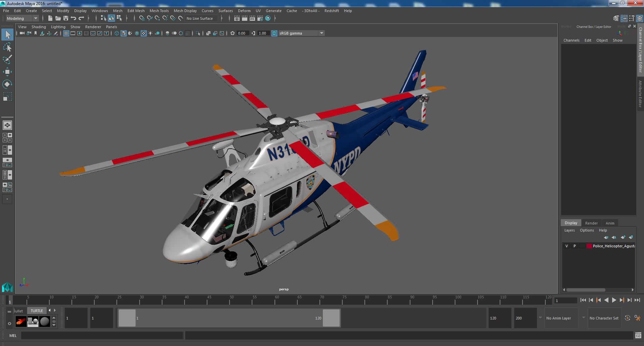Select the arrow Select tool
Viewport: 644px width, 346px height.
(7, 35)
